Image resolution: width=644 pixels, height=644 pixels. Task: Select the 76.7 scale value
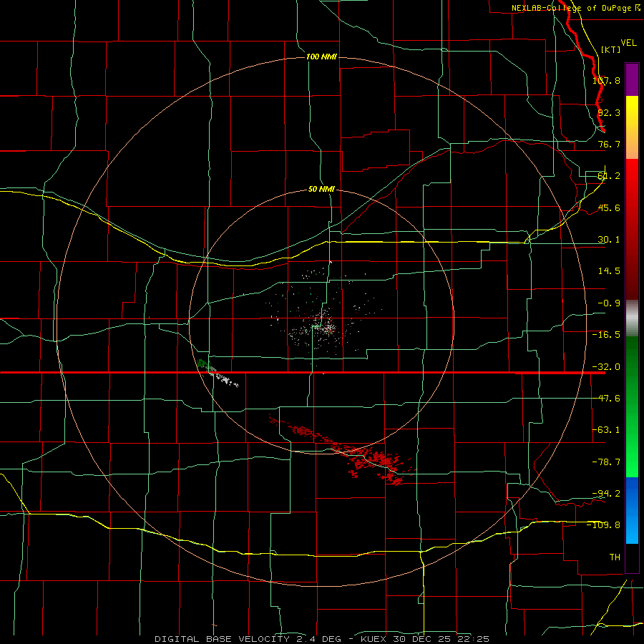tap(609, 144)
